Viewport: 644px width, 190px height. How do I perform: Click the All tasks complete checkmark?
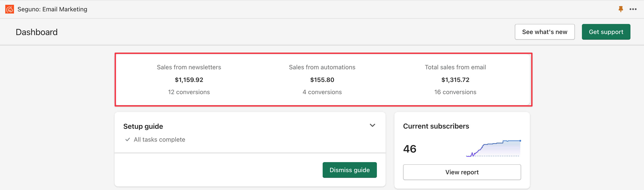tap(127, 140)
